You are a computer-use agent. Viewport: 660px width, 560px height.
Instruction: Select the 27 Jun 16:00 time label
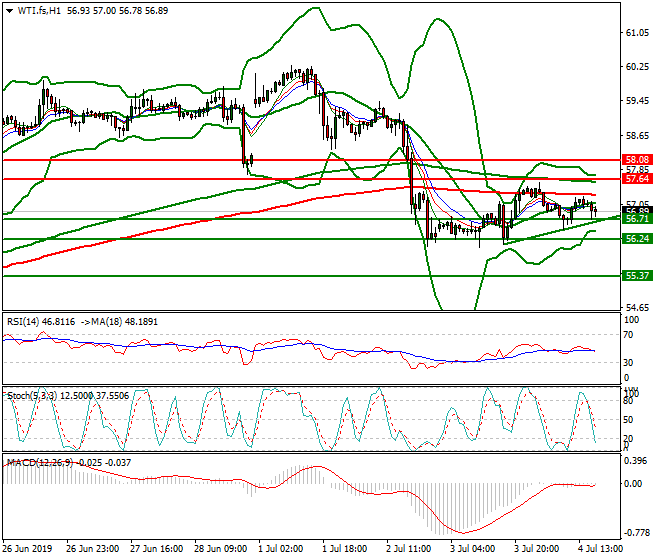click(x=157, y=549)
